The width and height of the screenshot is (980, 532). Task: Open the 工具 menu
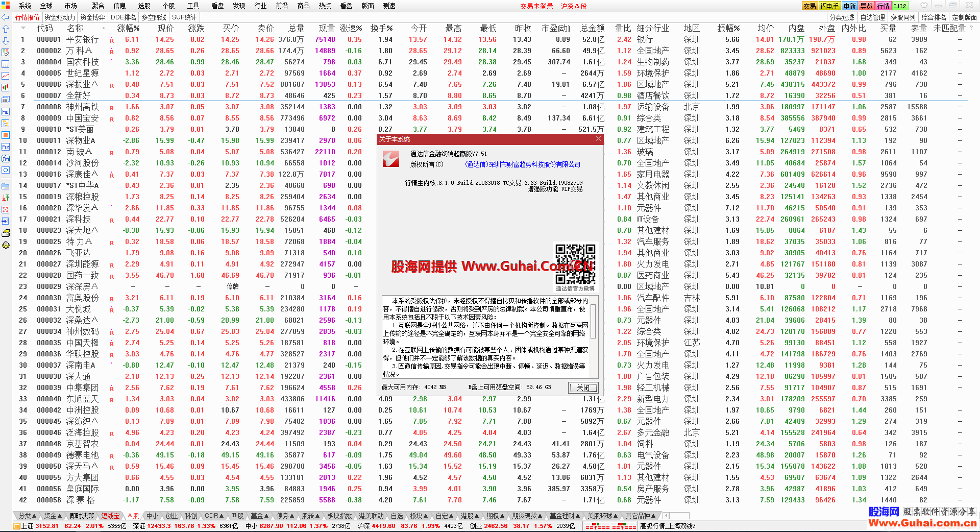pyautogui.click(x=193, y=6)
